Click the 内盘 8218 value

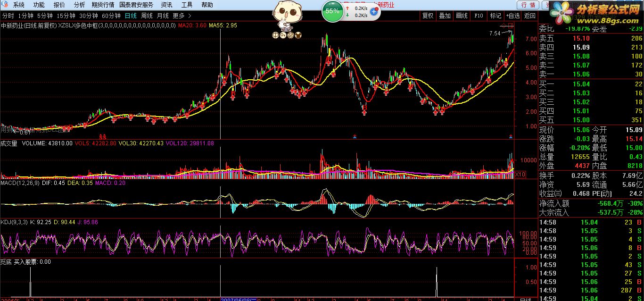pos(635,166)
